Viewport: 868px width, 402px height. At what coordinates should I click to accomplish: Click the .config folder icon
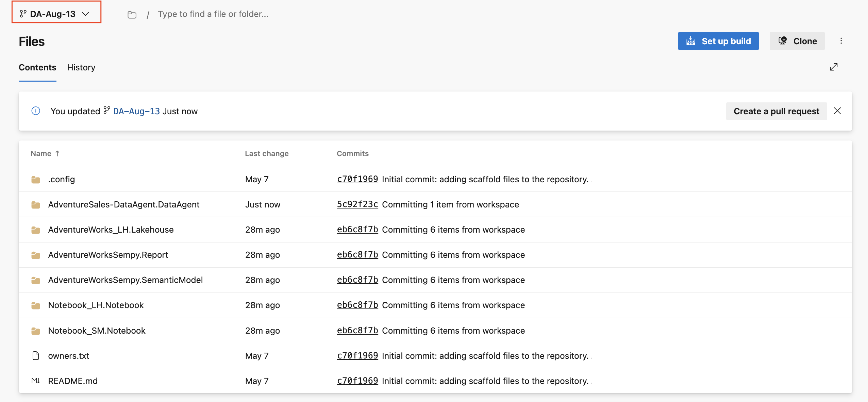click(x=36, y=180)
